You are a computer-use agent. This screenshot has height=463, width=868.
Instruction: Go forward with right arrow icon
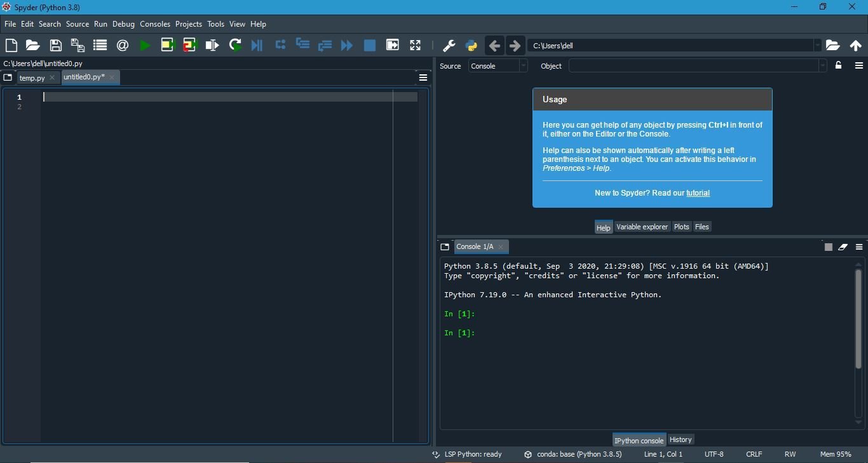pyautogui.click(x=515, y=46)
